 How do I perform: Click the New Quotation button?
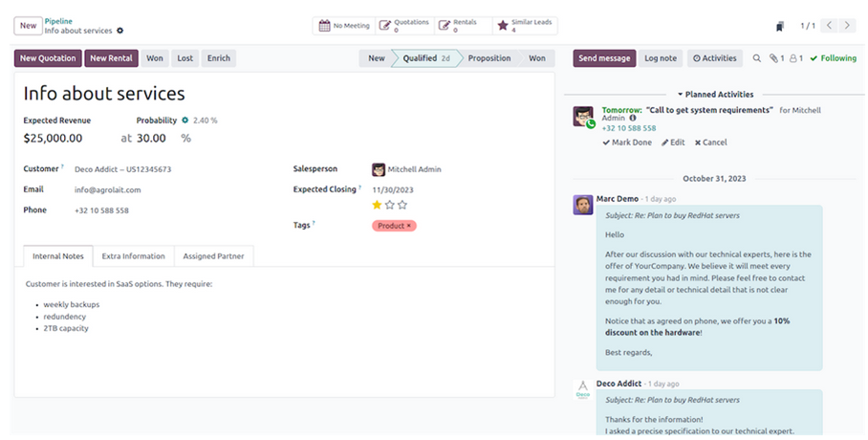pyautogui.click(x=48, y=58)
